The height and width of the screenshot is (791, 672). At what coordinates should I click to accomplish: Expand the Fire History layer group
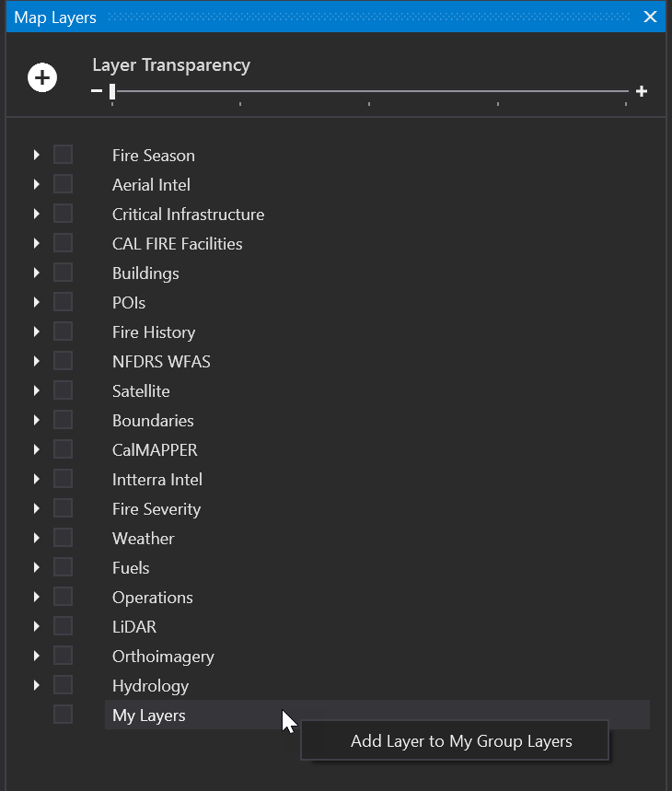click(37, 332)
